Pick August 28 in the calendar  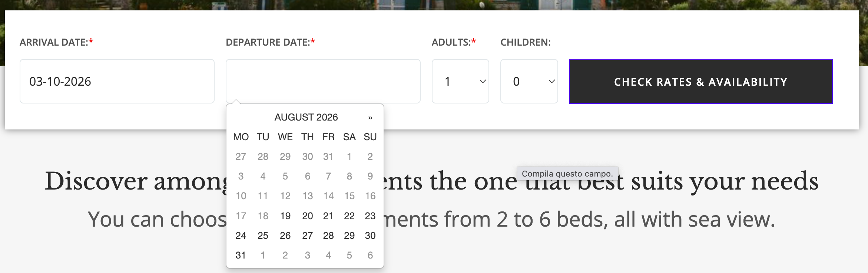click(x=328, y=236)
